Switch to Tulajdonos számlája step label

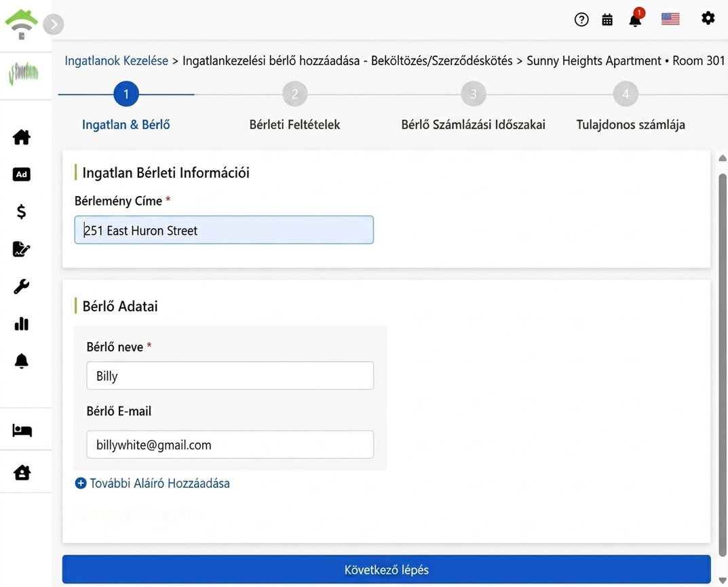[630, 124]
